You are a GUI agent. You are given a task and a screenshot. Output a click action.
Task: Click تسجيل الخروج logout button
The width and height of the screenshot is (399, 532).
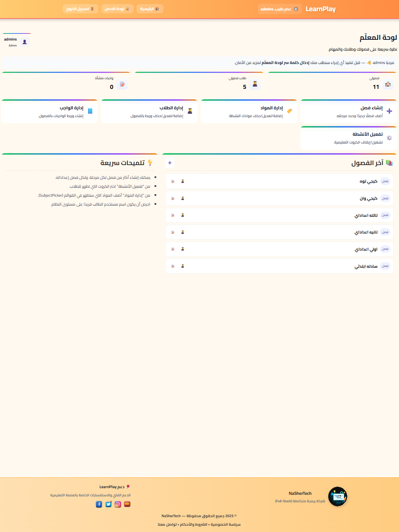point(80,9)
